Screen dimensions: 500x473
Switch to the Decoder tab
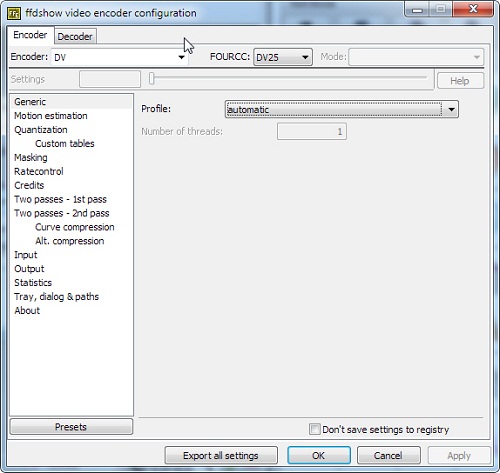[75, 36]
